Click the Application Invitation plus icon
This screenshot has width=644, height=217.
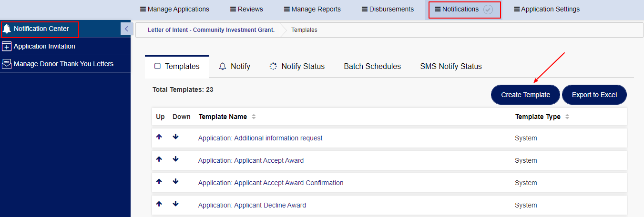click(7, 47)
